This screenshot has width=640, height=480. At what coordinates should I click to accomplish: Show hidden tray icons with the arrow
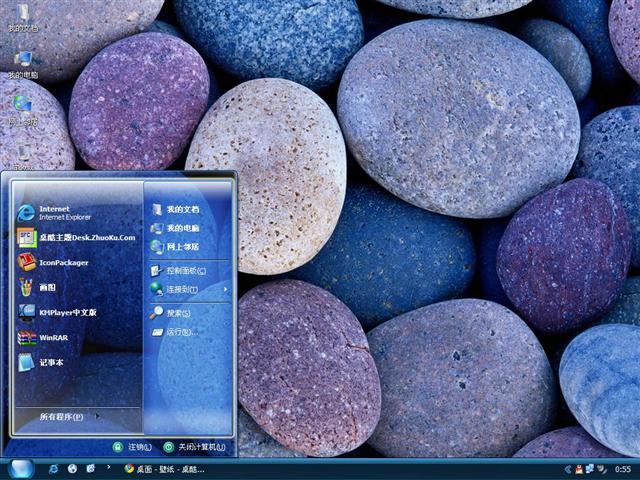567,468
